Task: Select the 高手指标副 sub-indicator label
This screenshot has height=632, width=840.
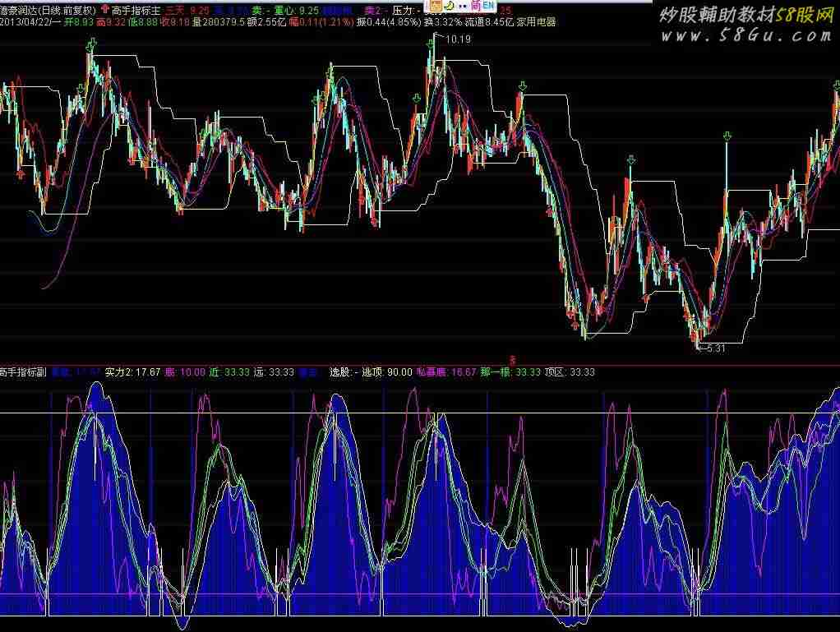Action: coord(23,371)
